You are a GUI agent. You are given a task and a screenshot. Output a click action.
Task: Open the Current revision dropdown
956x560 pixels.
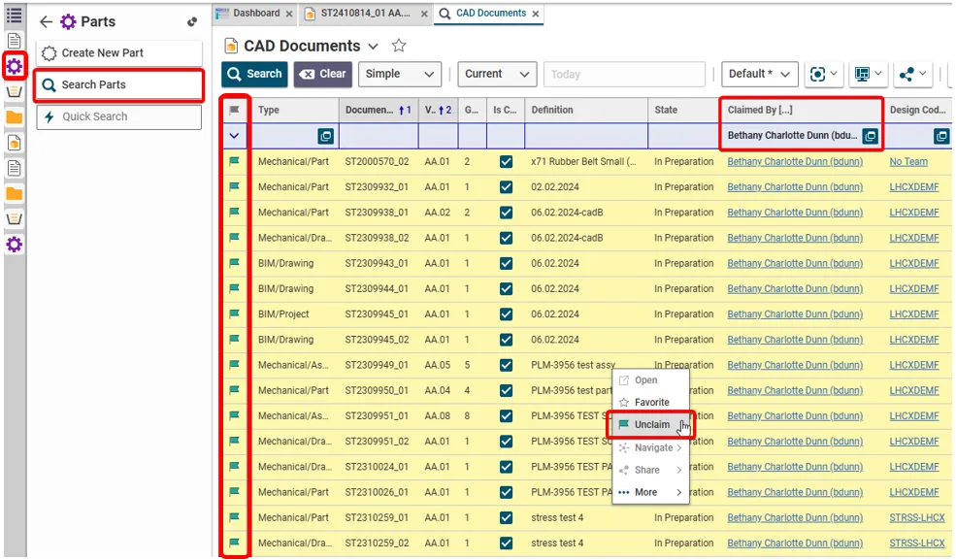(497, 74)
